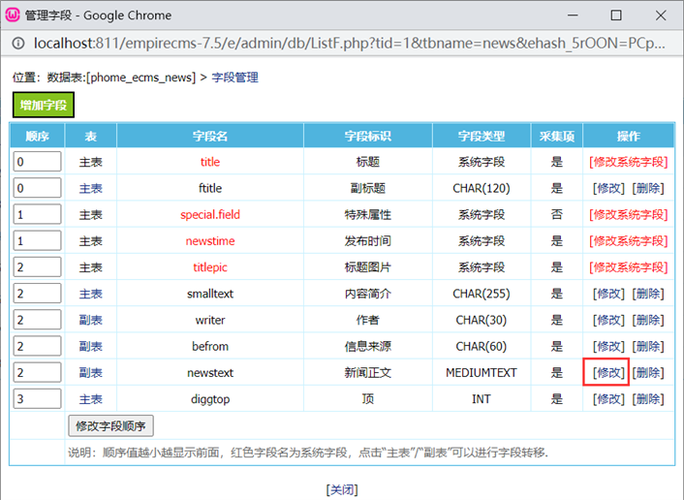Click 主表 link in ftitle row

[91, 188]
